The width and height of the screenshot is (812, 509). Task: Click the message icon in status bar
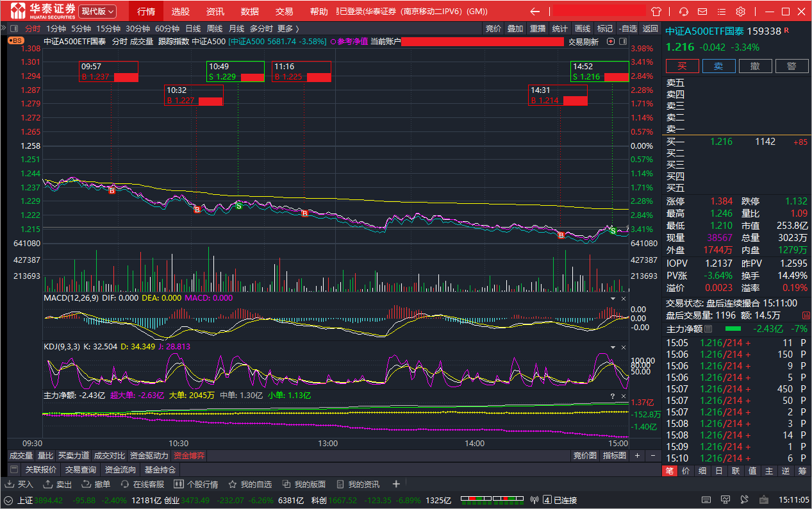point(745,499)
